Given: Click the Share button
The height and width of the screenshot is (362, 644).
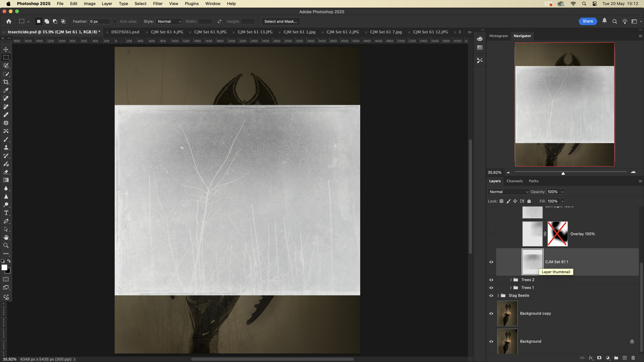Looking at the screenshot, I should point(588,21).
